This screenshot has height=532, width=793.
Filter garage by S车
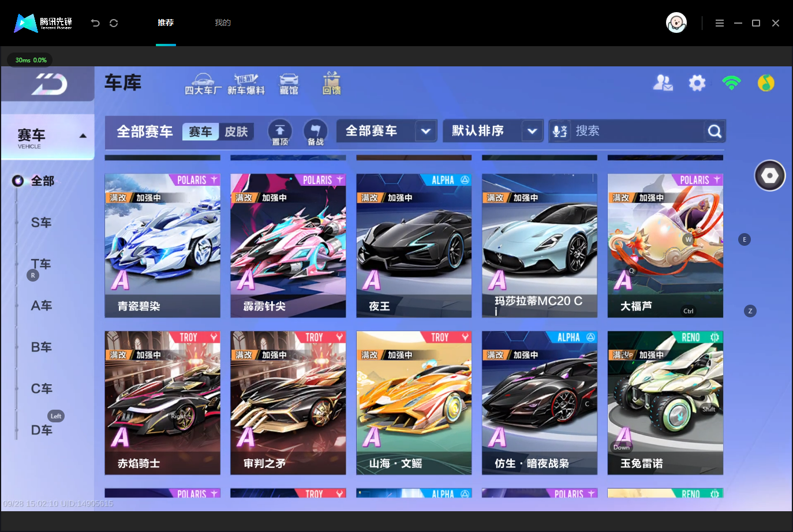[x=42, y=223]
